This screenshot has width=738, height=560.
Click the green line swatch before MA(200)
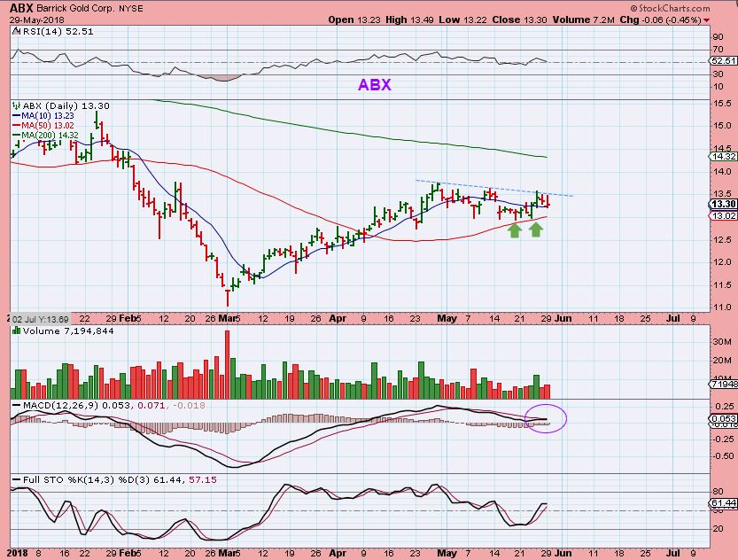click(17, 136)
